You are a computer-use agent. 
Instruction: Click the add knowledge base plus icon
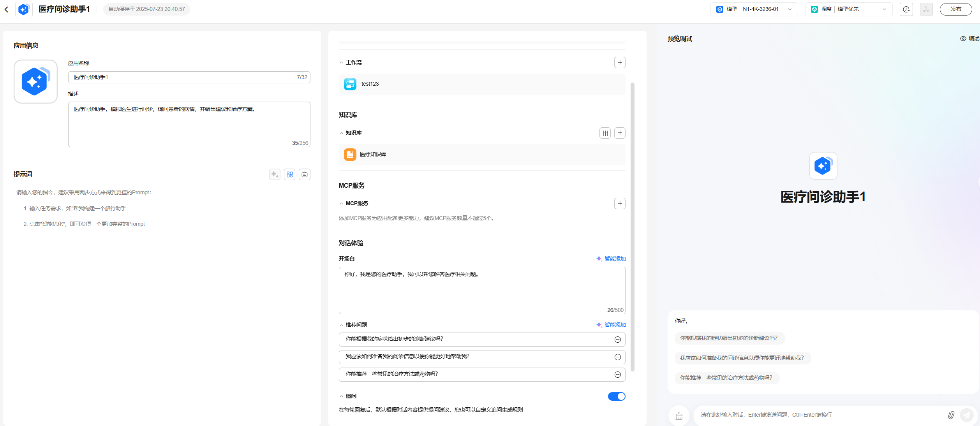tap(620, 133)
